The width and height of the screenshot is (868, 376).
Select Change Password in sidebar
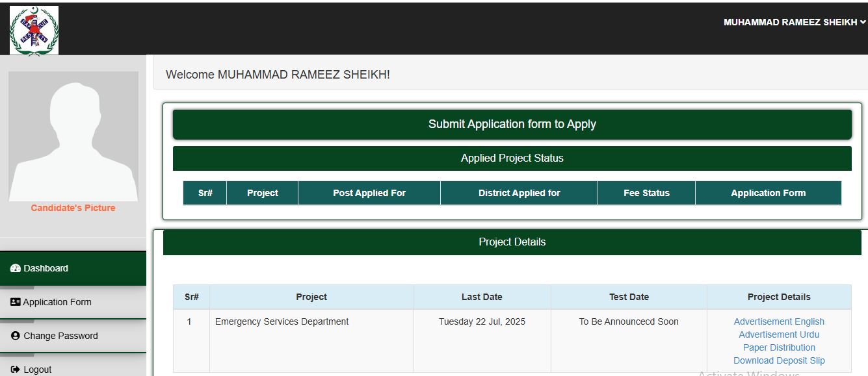(x=73, y=336)
